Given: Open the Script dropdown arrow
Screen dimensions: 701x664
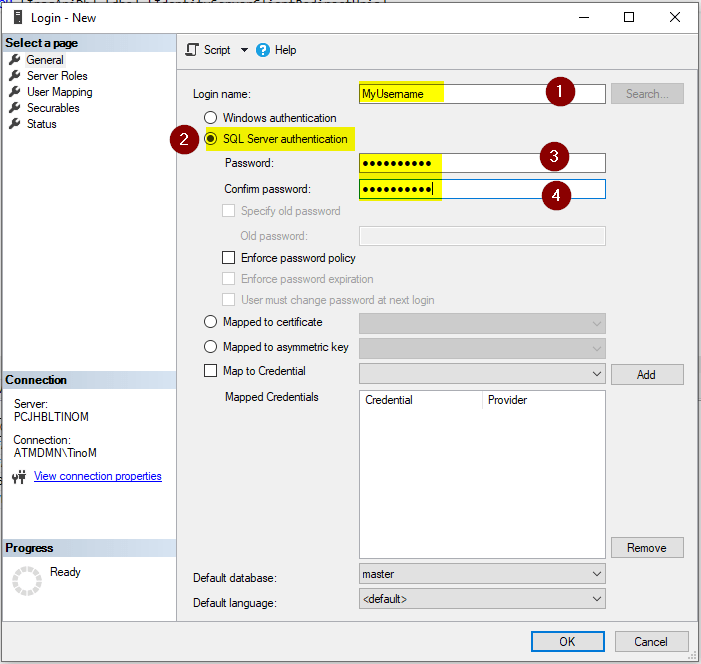Looking at the screenshot, I should (x=244, y=50).
